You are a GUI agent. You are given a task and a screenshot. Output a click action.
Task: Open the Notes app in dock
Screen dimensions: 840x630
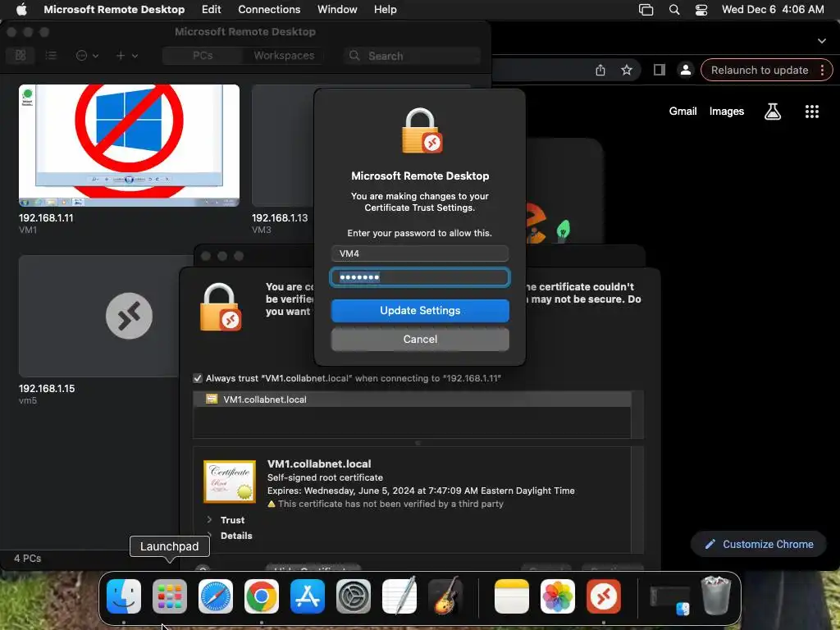512,596
